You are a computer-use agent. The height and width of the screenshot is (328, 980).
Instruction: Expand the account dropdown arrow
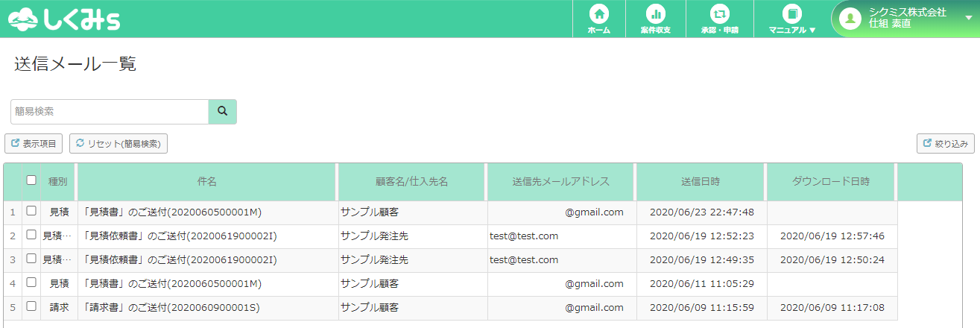[x=968, y=19]
